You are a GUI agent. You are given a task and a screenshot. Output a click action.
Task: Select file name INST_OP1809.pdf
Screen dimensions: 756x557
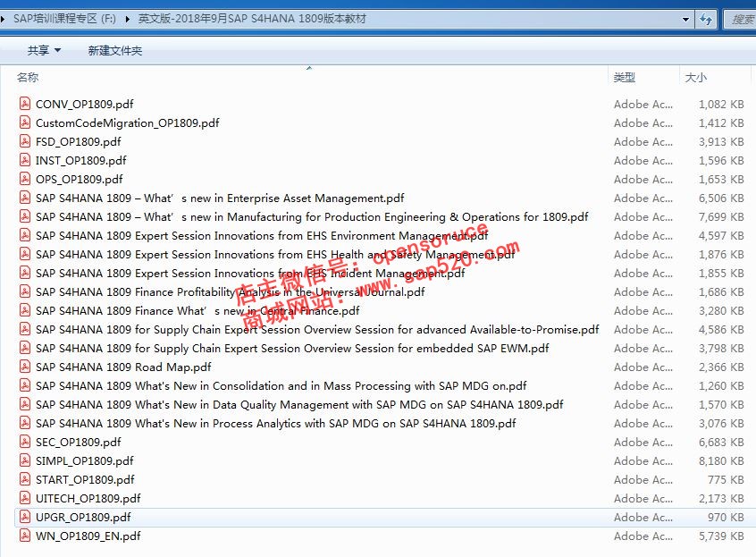[x=81, y=161]
